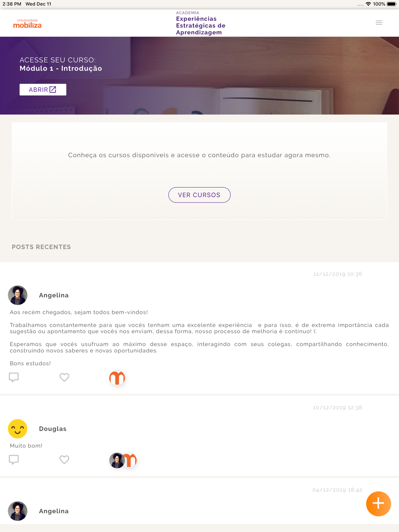Click the Universidade Mobiliza logo
The image size is (399, 532).
click(x=27, y=24)
